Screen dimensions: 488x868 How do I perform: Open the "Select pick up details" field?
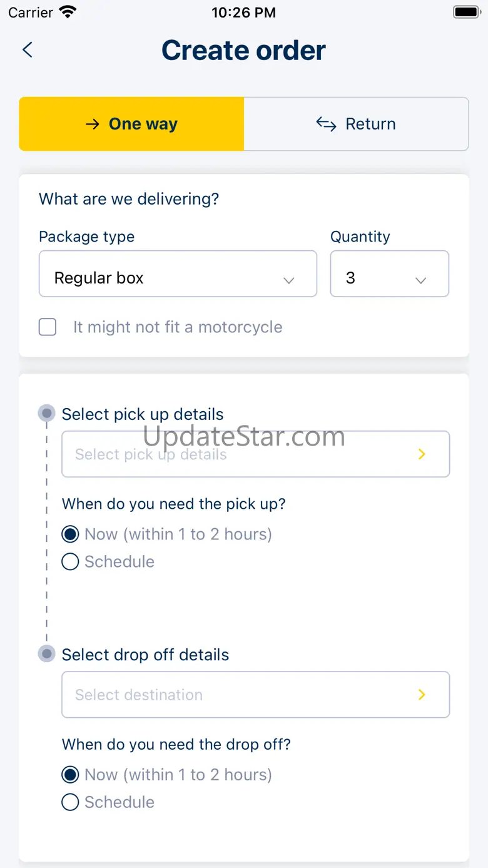point(255,454)
